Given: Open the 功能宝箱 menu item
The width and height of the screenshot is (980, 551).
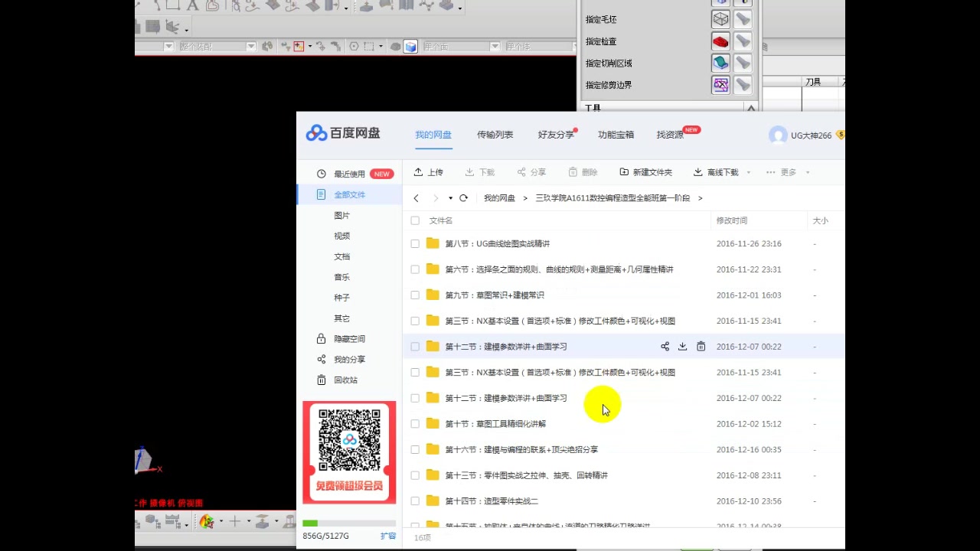Looking at the screenshot, I should click(616, 132).
